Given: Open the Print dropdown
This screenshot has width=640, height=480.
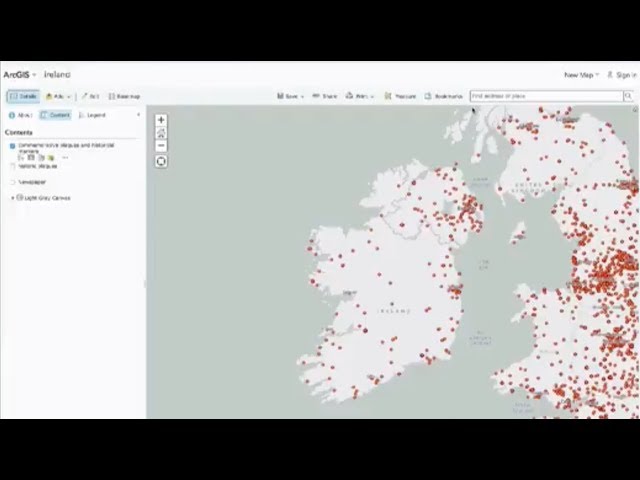Looking at the screenshot, I should pos(360,96).
